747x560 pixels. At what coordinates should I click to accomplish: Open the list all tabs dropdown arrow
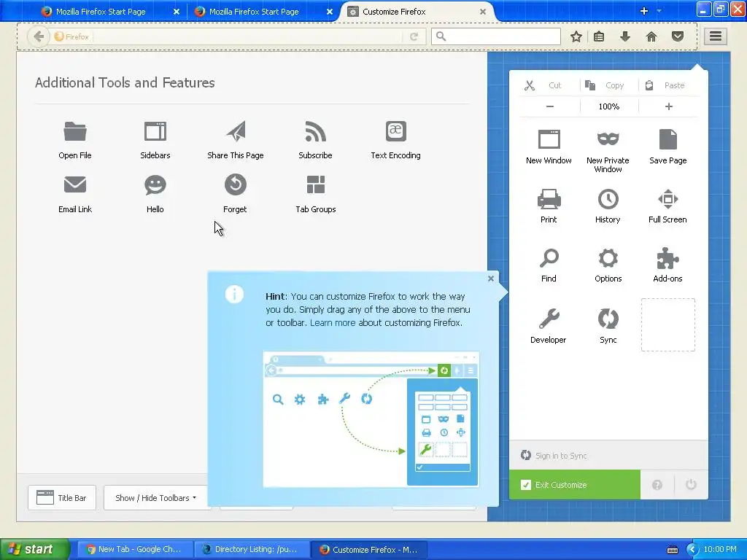(659, 10)
